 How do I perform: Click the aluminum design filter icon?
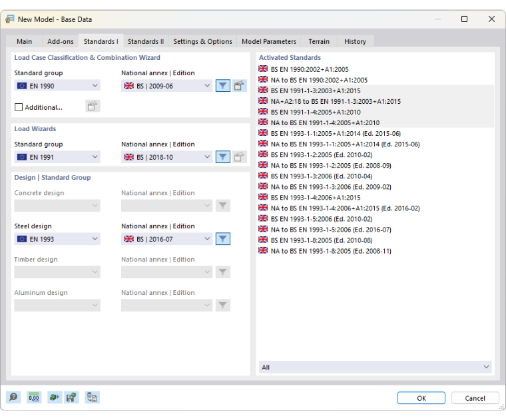click(x=222, y=305)
